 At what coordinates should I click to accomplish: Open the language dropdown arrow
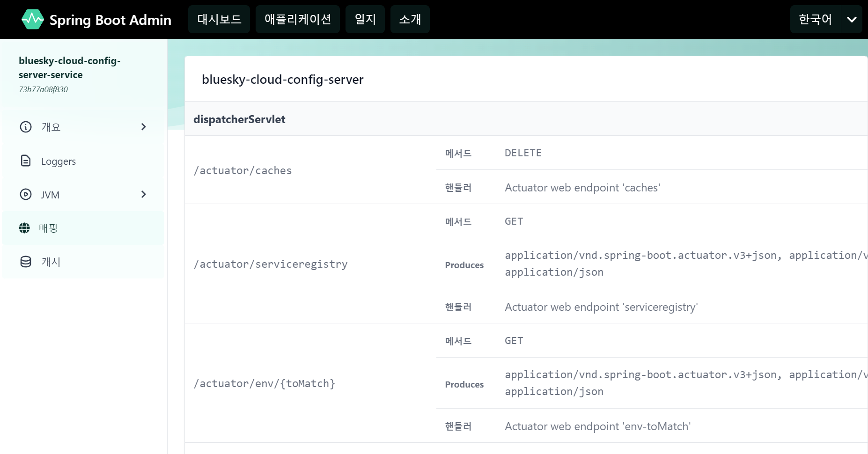(852, 19)
